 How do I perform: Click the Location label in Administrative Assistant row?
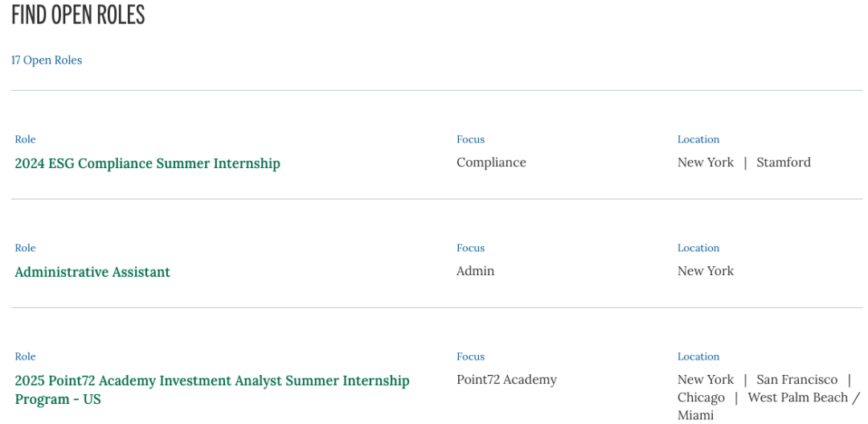[x=698, y=248]
